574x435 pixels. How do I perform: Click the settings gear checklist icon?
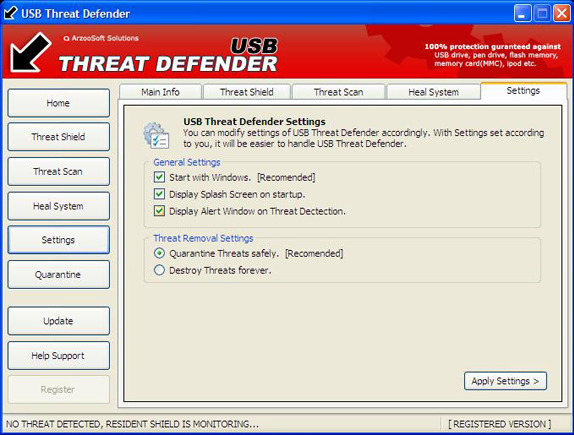click(156, 135)
